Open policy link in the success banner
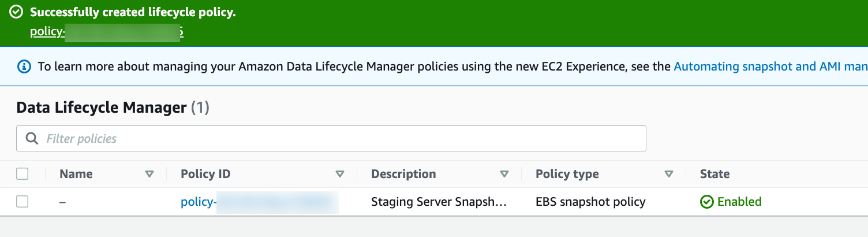Image resolution: width=868 pixels, height=237 pixels. pyautogui.click(x=107, y=32)
